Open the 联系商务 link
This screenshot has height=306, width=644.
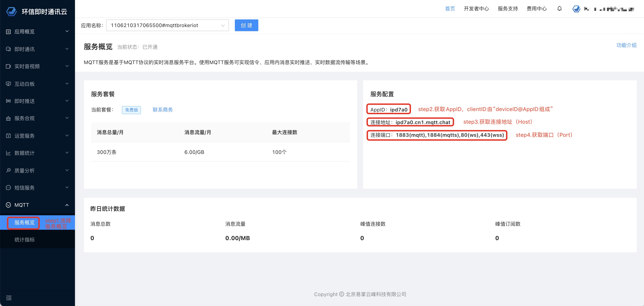click(163, 110)
